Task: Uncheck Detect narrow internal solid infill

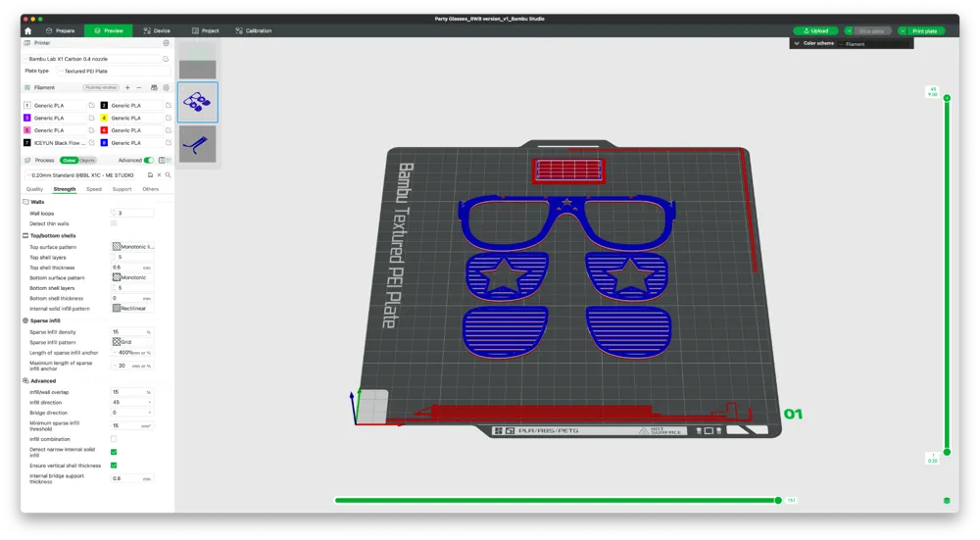Action: pos(114,451)
